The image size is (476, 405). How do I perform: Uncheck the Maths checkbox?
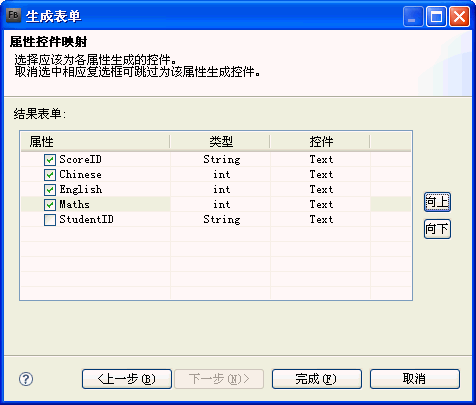tap(50, 205)
